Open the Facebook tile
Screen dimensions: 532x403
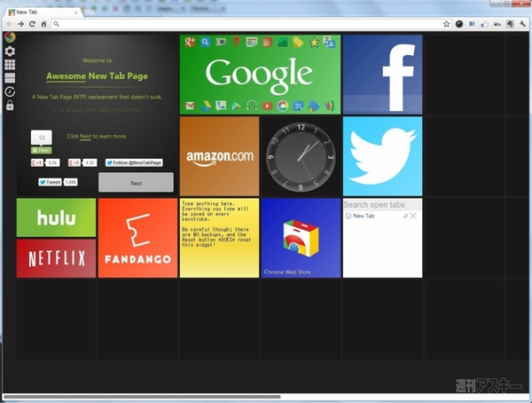[x=382, y=75]
